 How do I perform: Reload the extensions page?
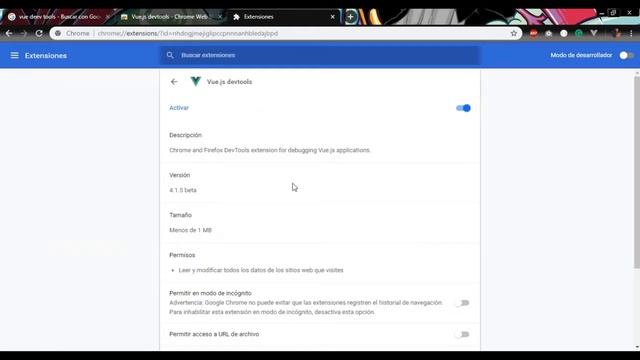[39, 33]
